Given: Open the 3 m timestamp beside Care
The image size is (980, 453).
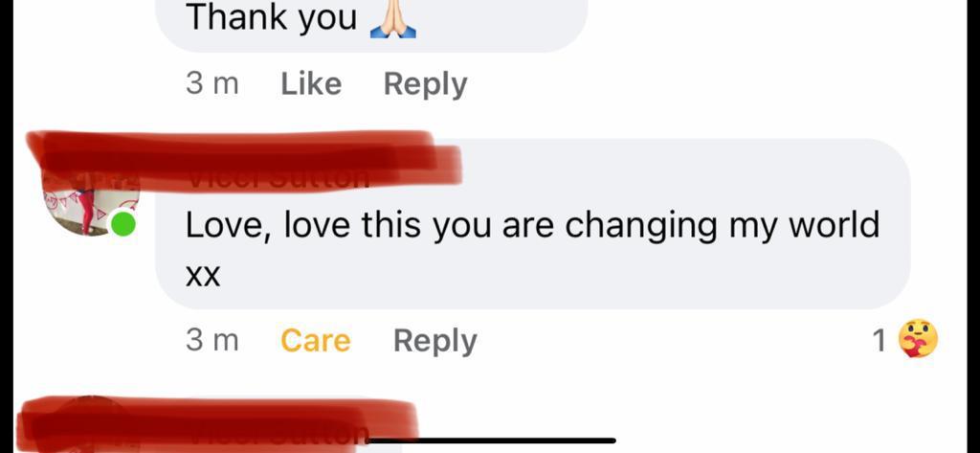Looking at the screenshot, I should pyautogui.click(x=212, y=340).
